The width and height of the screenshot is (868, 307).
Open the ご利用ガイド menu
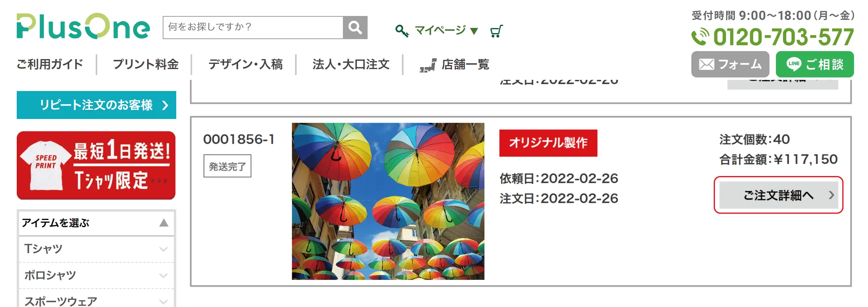click(x=50, y=64)
